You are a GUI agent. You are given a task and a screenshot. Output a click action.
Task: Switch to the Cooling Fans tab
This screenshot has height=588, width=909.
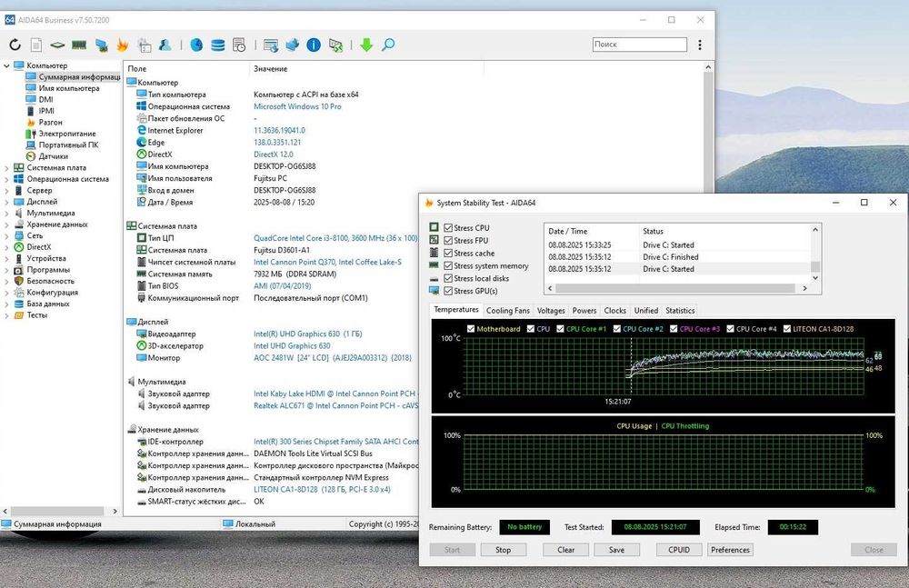[507, 310]
